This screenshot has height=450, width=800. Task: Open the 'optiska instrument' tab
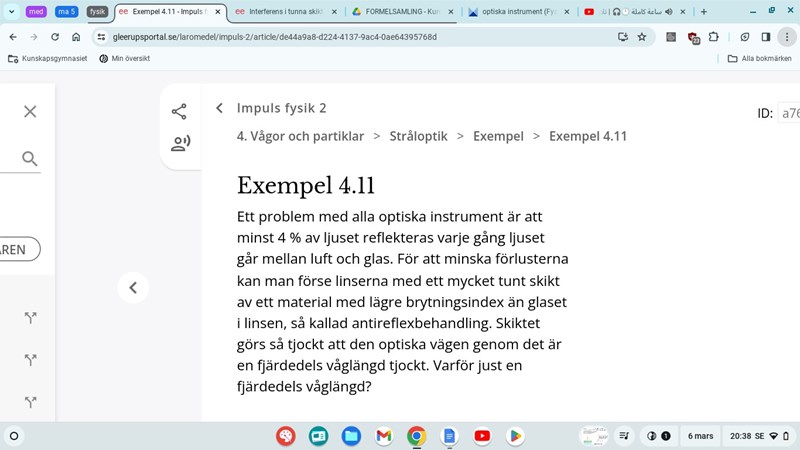pyautogui.click(x=515, y=12)
